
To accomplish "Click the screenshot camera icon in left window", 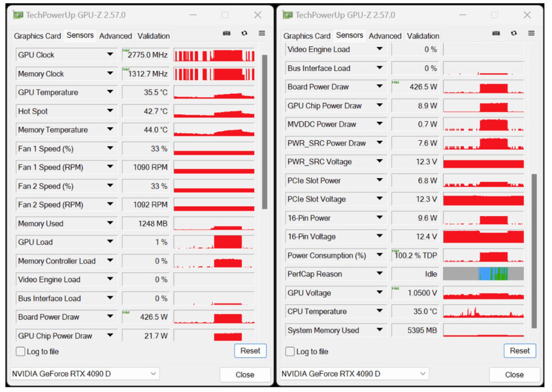I will pos(227,33).
